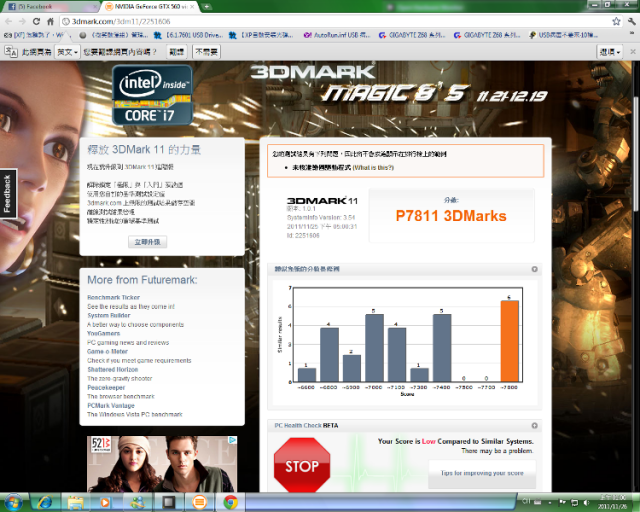Open the Windows Start menu
Image resolution: width=640 pixels, height=512 pixels.
point(13,502)
